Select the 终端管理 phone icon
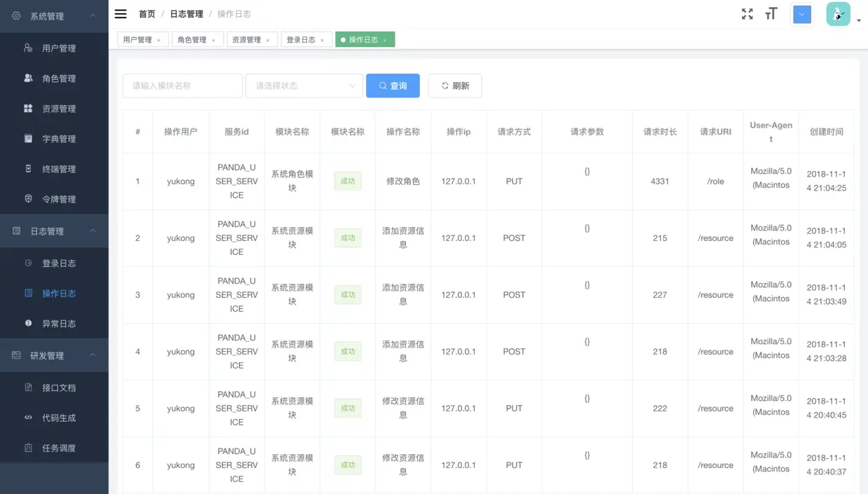868x494 pixels. pyautogui.click(x=28, y=169)
